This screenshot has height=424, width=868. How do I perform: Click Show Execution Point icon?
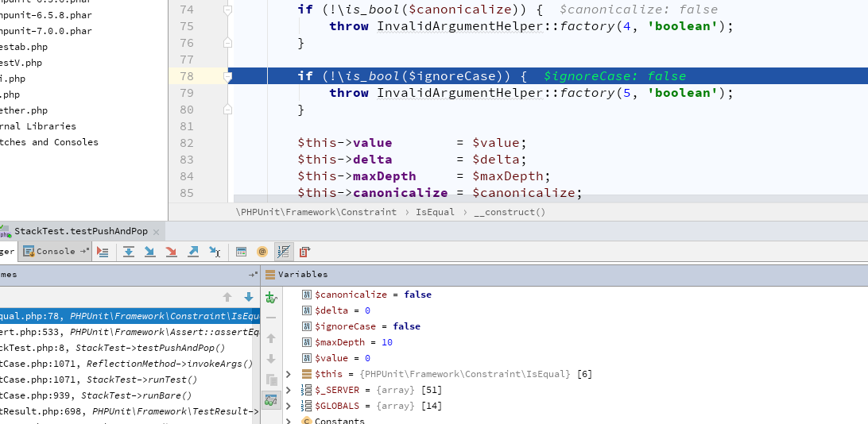pos(103,252)
